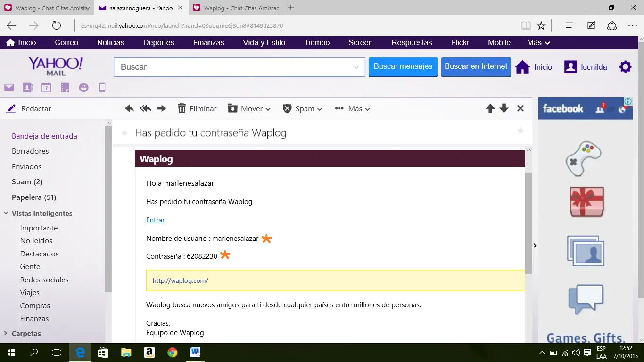Open the Notepad icon
The image size is (644, 362).
tap(65, 87)
